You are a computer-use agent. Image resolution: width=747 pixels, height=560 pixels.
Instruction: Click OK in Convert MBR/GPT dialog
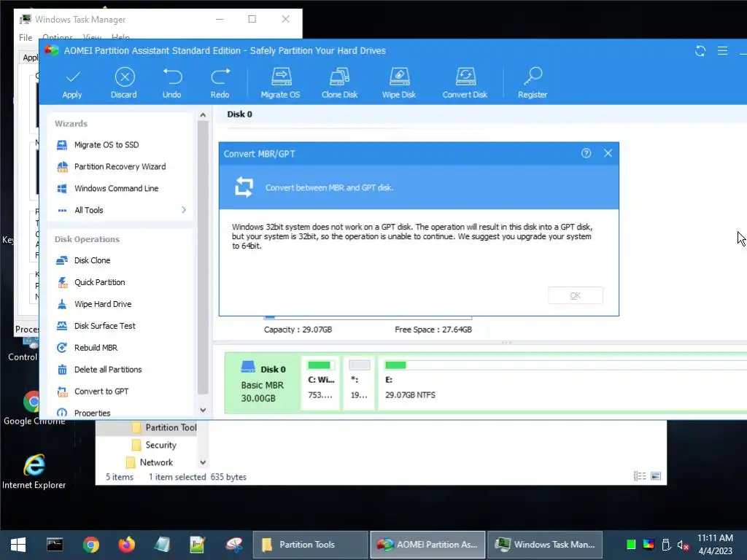tap(576, 296)
